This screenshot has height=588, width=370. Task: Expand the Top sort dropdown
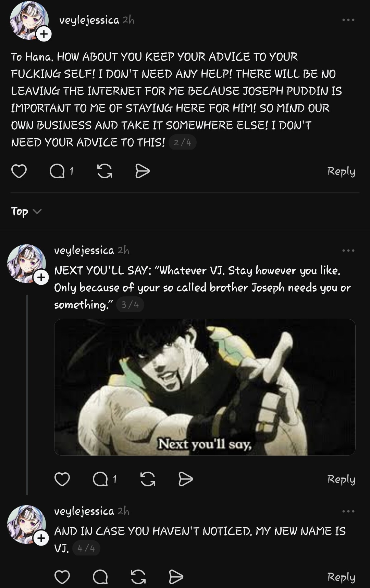coord(26,212)
